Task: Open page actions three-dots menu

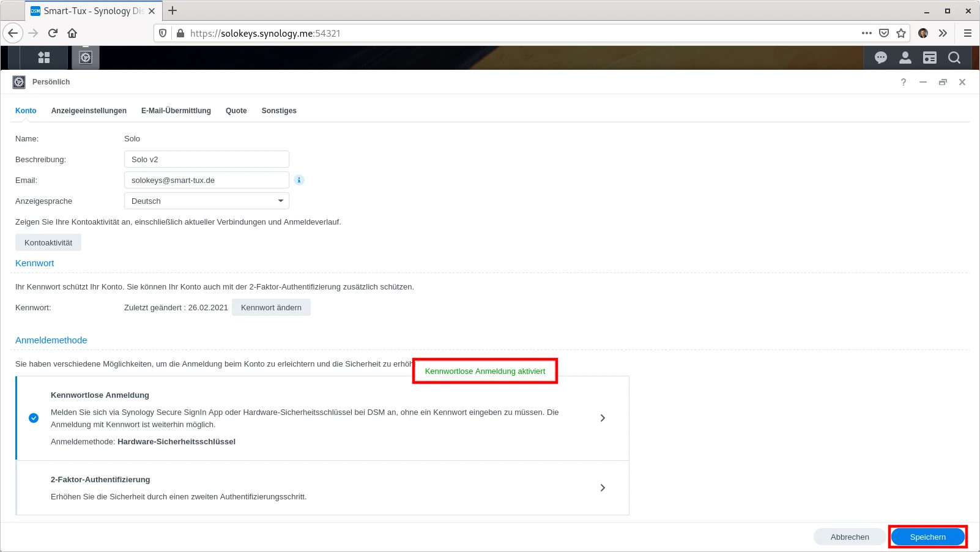Action: click(x=867, y=33)
